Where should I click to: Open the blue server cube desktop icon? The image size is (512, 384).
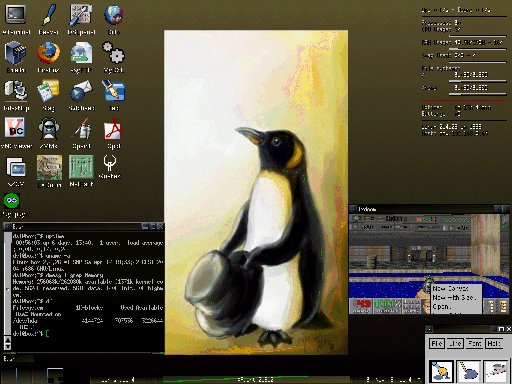pos(15,53)
